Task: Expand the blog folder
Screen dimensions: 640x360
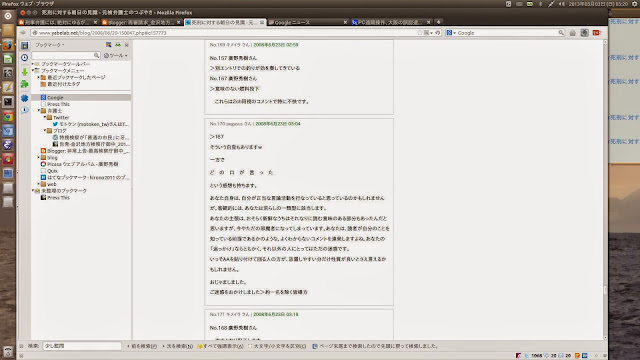Action: pyautogui.click(x=39, y=157)
